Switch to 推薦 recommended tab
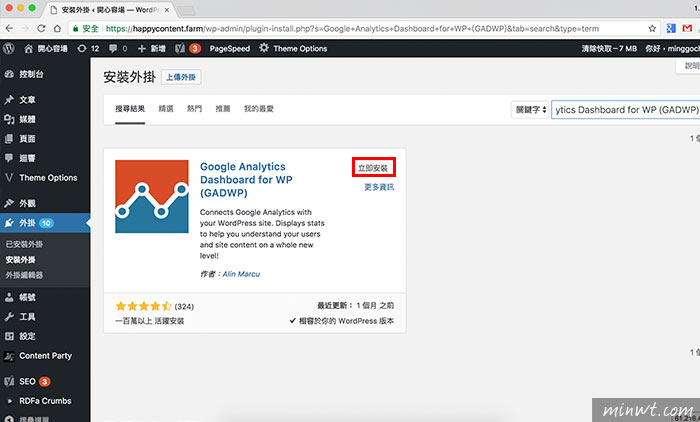The width and height of the screenshot is (700, 422). tap(223, 109)
